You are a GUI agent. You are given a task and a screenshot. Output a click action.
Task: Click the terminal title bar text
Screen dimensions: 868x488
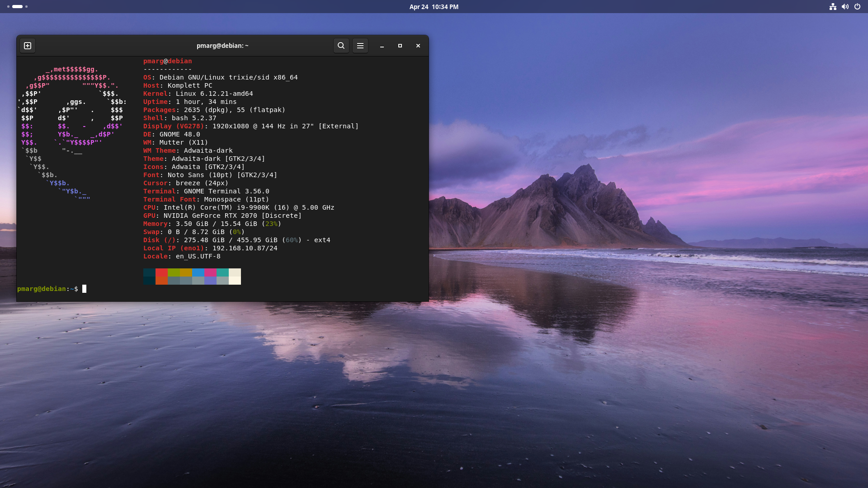coord(222,46)
